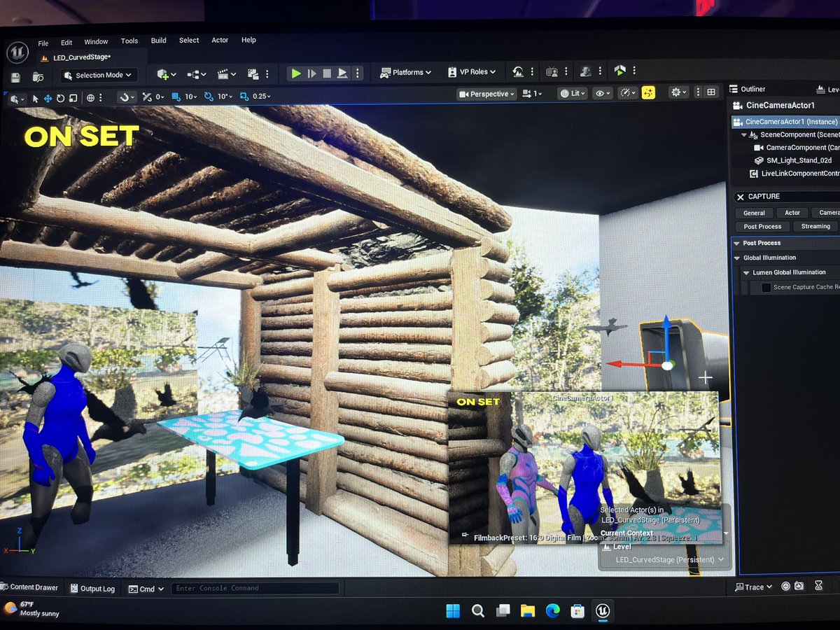Open the Edit menu
The height and width of the screenshot is (630, 840).
(66, 43)
